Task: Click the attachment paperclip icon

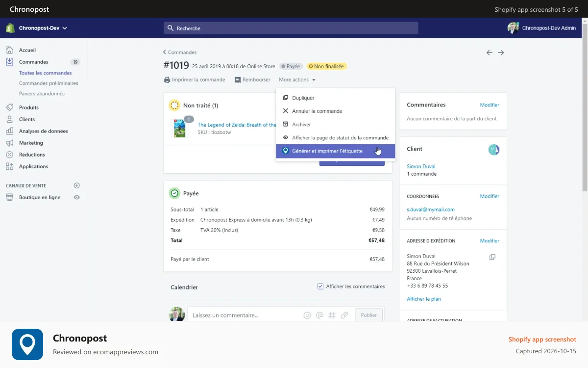Action: click(x=344, y=315)
